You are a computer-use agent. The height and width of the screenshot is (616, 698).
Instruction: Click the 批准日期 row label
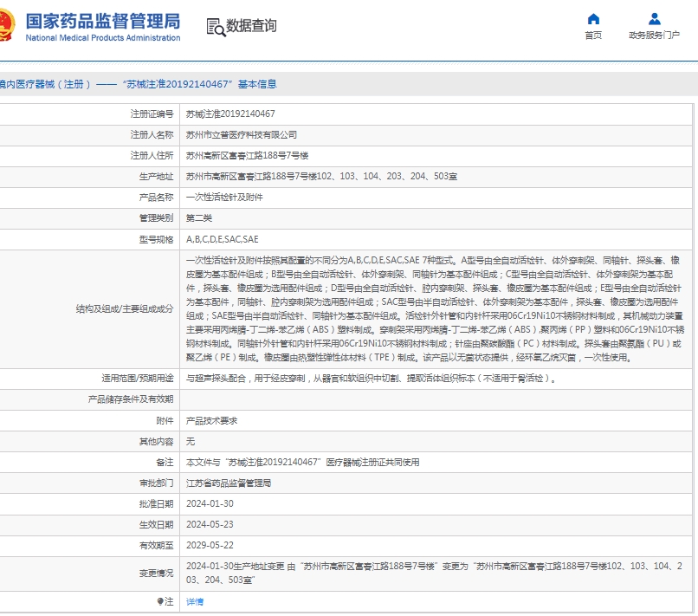point(156,503)
